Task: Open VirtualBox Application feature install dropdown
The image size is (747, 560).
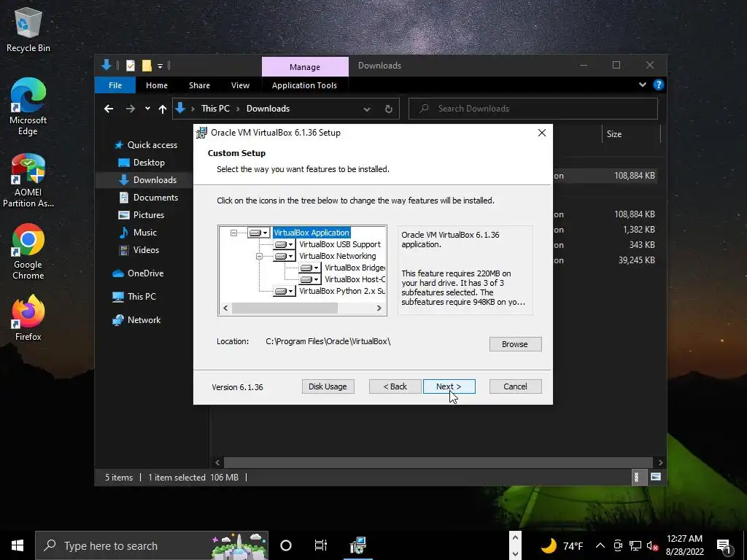Action: tap(259, 233)
